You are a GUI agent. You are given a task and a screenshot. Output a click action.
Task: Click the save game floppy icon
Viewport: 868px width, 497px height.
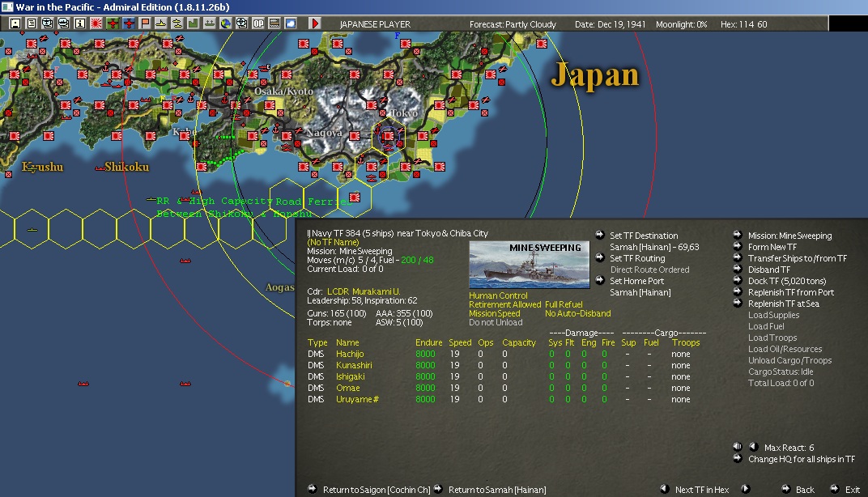(15, 23)
